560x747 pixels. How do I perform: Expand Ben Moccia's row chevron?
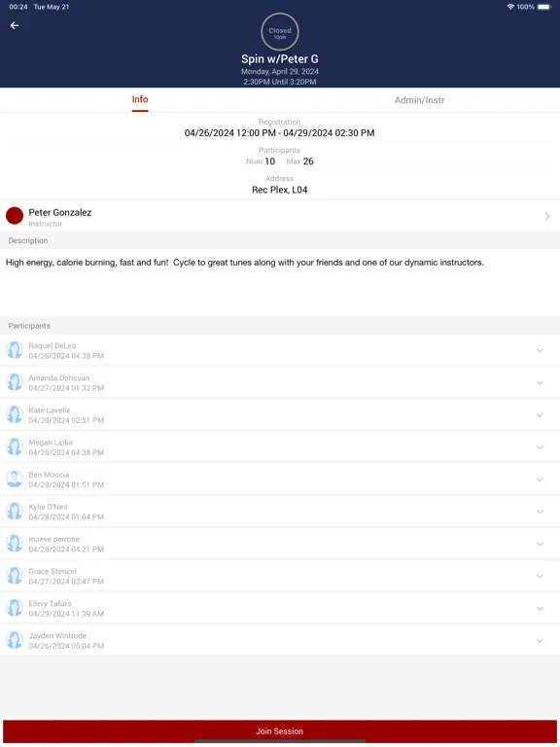(x=540, y=480)
